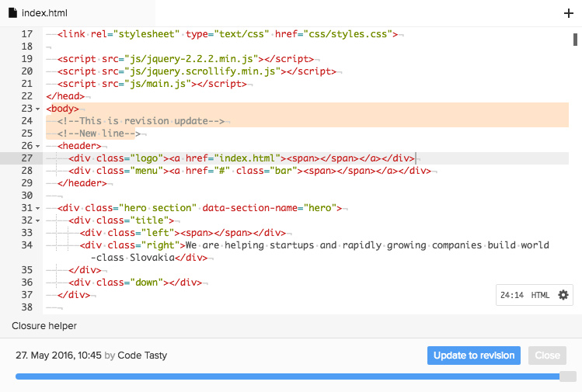Click the 'New line' comment
This screenshot has height=392, width=582.
coord(99,134)
